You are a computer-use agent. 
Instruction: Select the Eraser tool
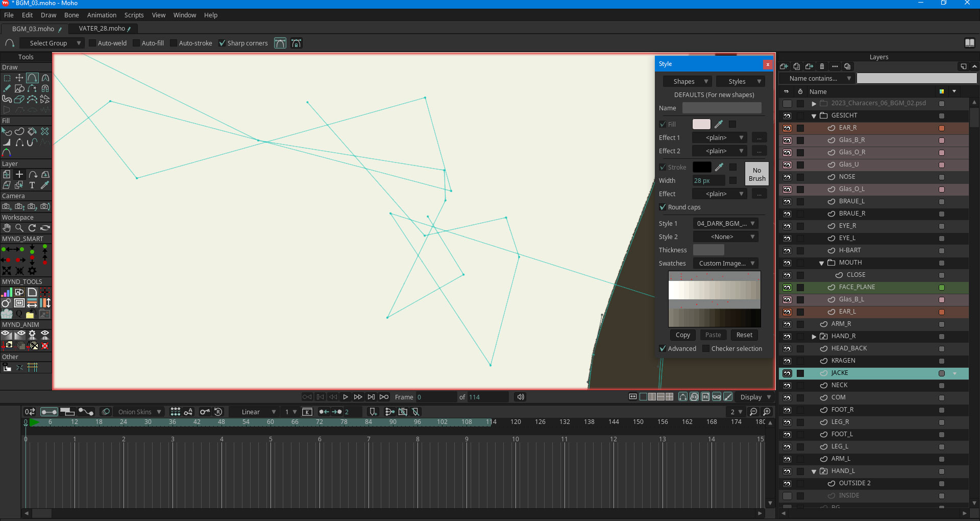19,99
